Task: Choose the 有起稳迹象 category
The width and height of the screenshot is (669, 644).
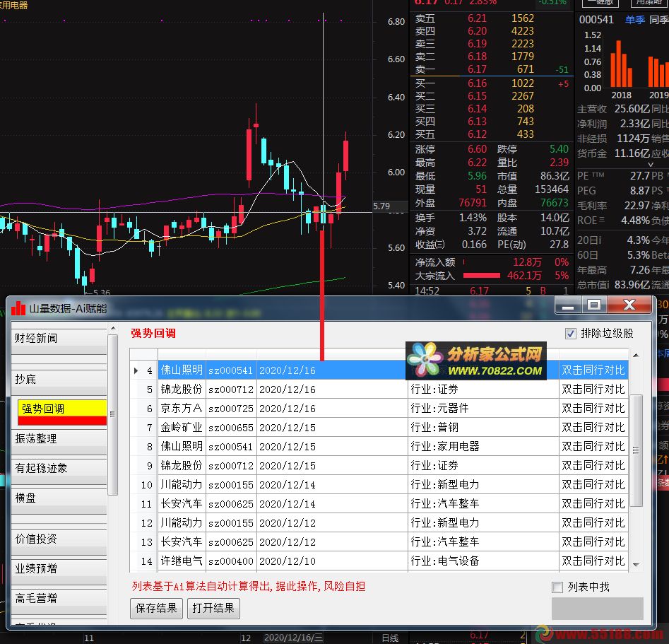Action: pyautogui.click(x=59, y=471)
